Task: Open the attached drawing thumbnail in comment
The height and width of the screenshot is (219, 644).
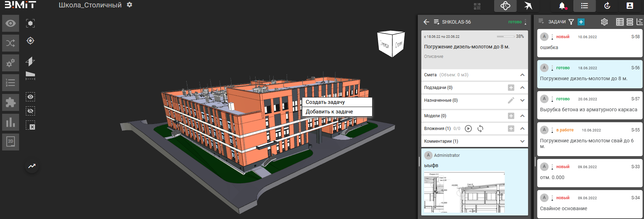Action: click(x=464, y=193)
